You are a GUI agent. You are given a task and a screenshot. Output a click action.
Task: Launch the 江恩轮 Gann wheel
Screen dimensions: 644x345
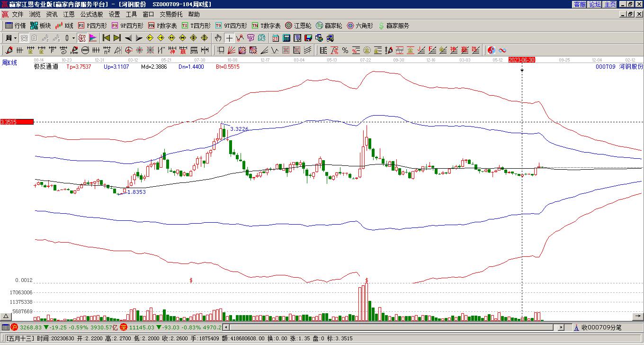pyautogui.click(x=298, y=26)
